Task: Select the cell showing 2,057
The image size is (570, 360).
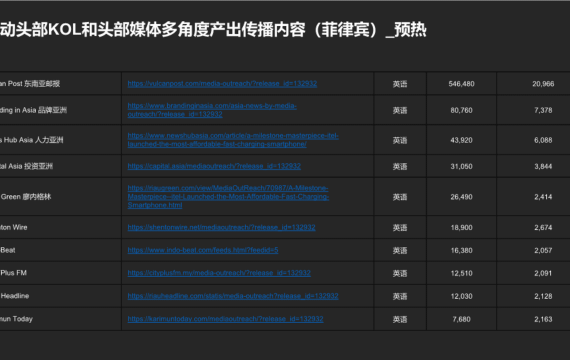Action: (534, 250)
